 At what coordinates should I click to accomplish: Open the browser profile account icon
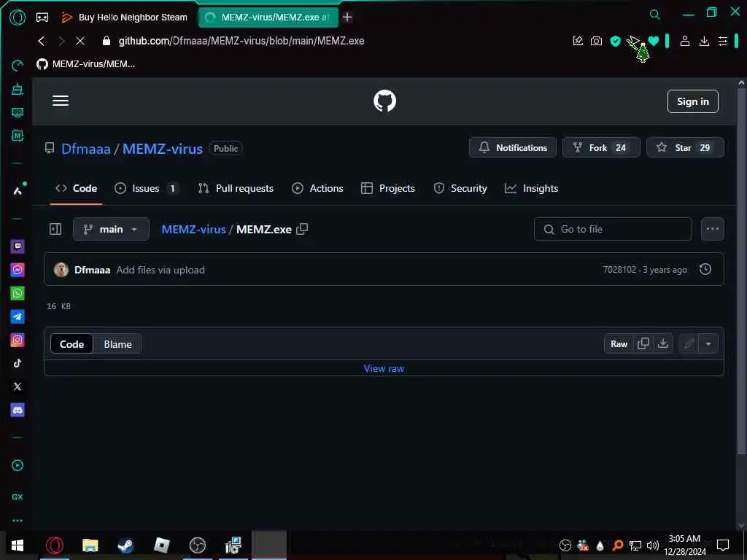point(684,41)
